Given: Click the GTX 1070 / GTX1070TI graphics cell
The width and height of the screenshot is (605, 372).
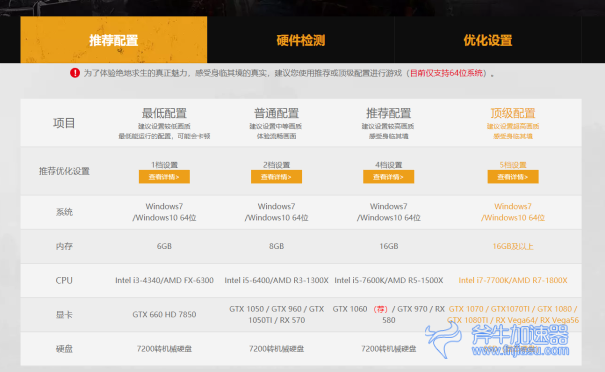Looking at the screenshot, I should point(513,315).
